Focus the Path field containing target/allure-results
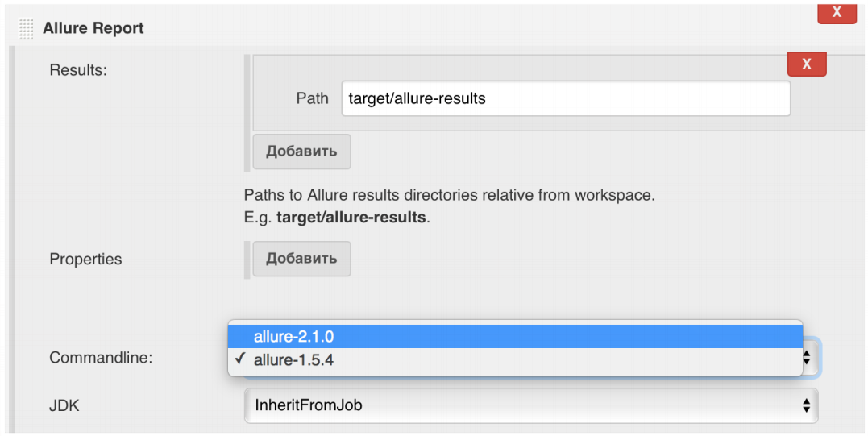868x436 pixels. click(565, 99)
